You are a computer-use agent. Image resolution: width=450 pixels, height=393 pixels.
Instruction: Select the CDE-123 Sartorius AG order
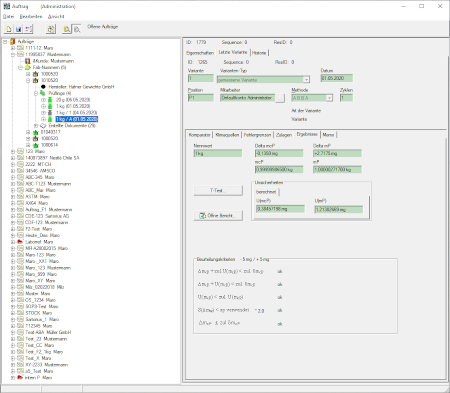click(x=47, y=216)
